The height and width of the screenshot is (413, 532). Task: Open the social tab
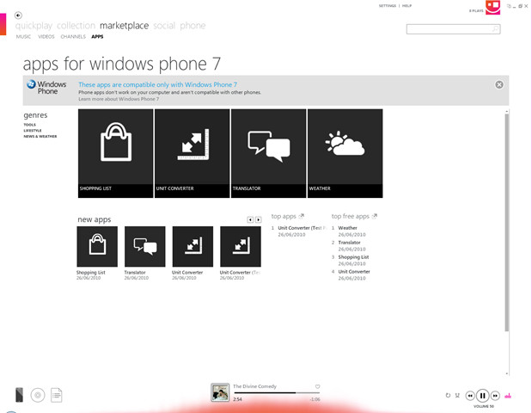[164, 26]
